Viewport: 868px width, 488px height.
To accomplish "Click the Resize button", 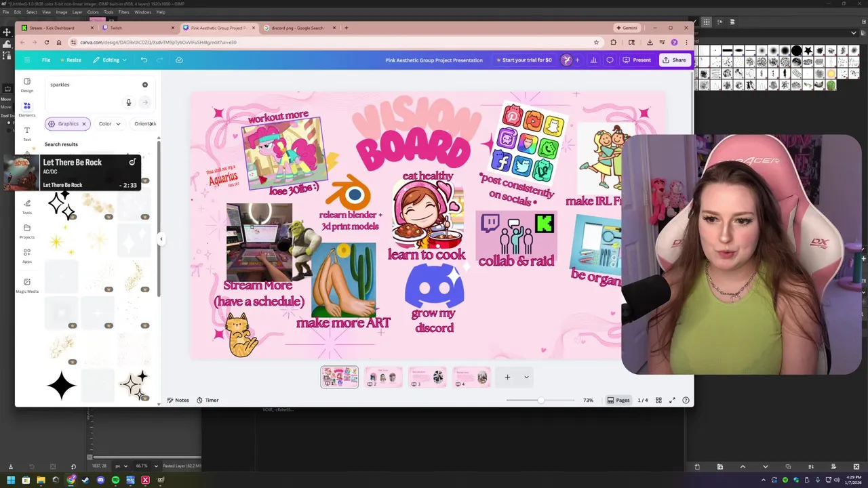I will [71, 60].
